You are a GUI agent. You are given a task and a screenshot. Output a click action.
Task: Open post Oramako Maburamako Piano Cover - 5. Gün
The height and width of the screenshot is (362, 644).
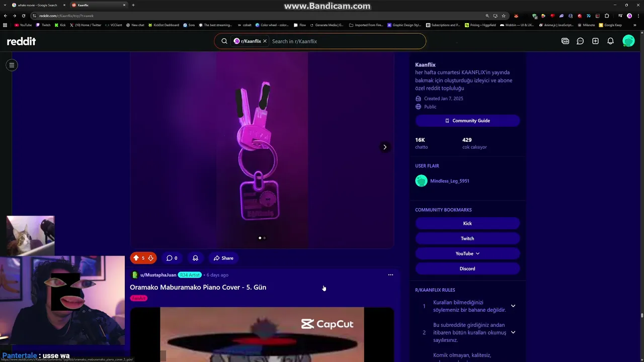coord(198,287)
